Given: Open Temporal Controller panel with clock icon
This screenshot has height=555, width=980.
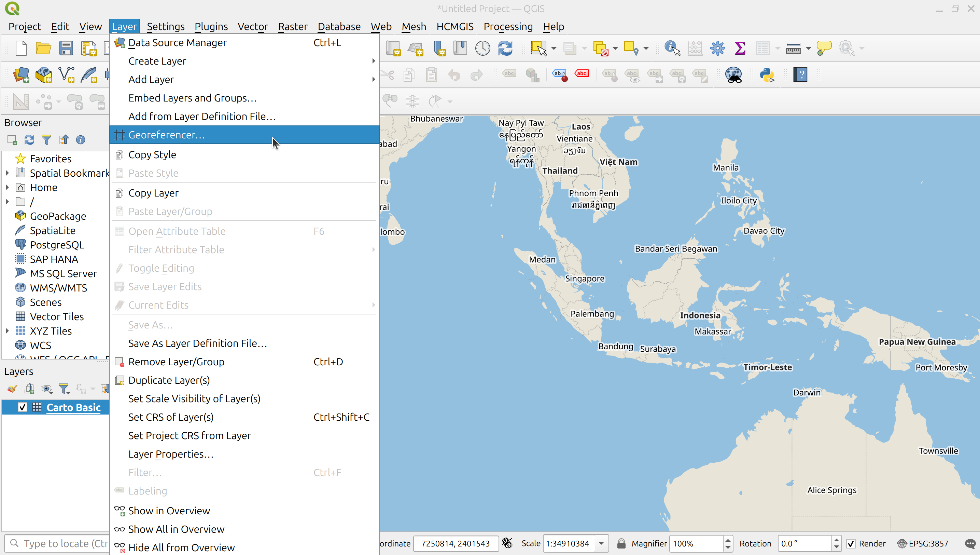Looking at the screenshot, I should coord(482,48).
